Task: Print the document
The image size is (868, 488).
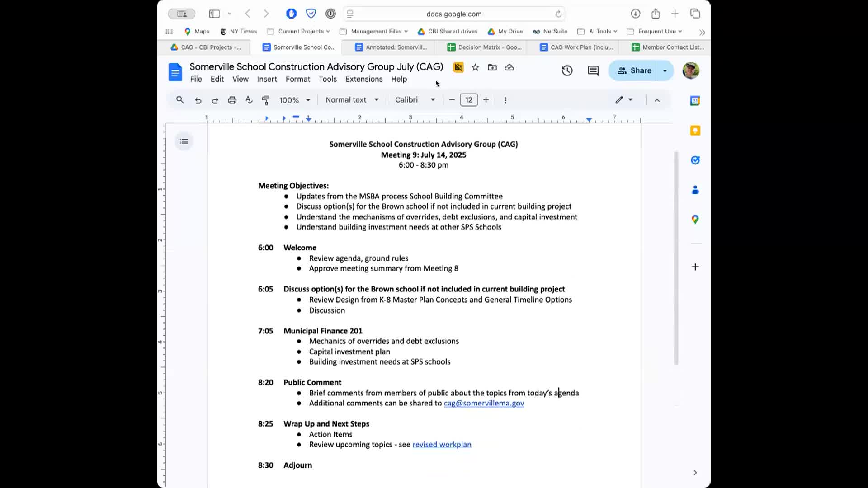Action: tap(232, 100)
